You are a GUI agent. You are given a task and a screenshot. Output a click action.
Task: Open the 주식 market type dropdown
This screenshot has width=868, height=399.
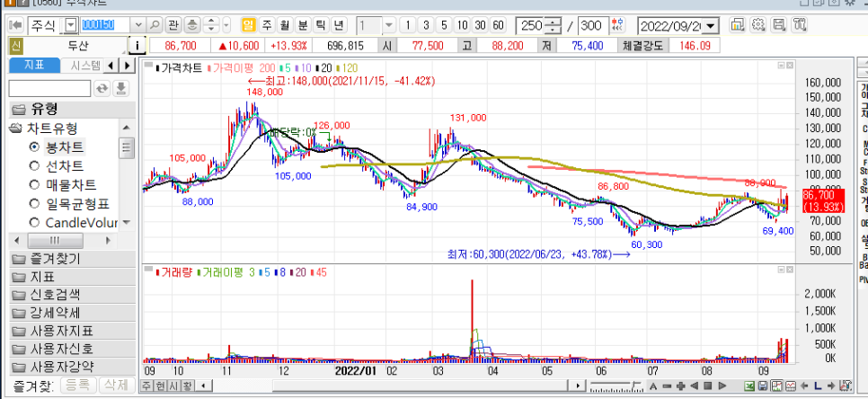coord(71,25)
